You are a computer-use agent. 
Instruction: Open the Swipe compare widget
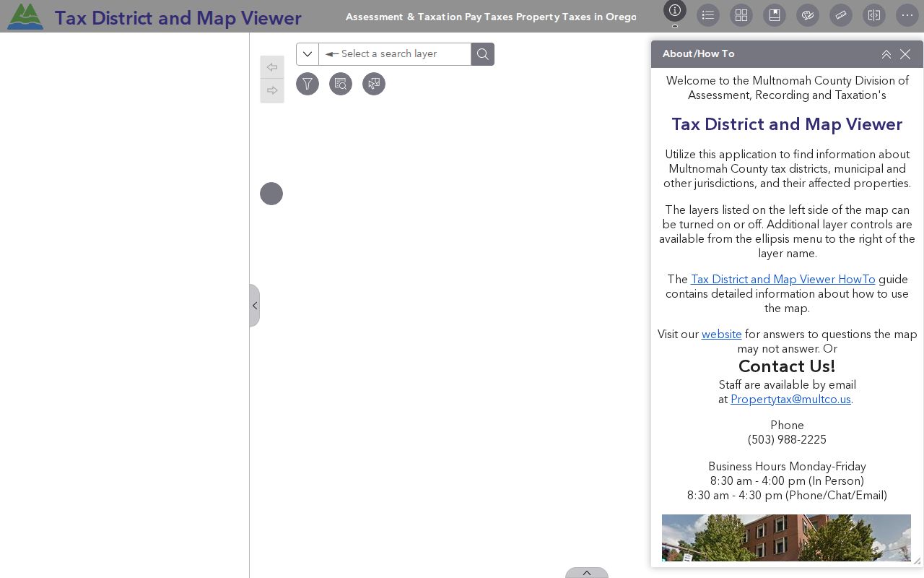coord(874,15)
